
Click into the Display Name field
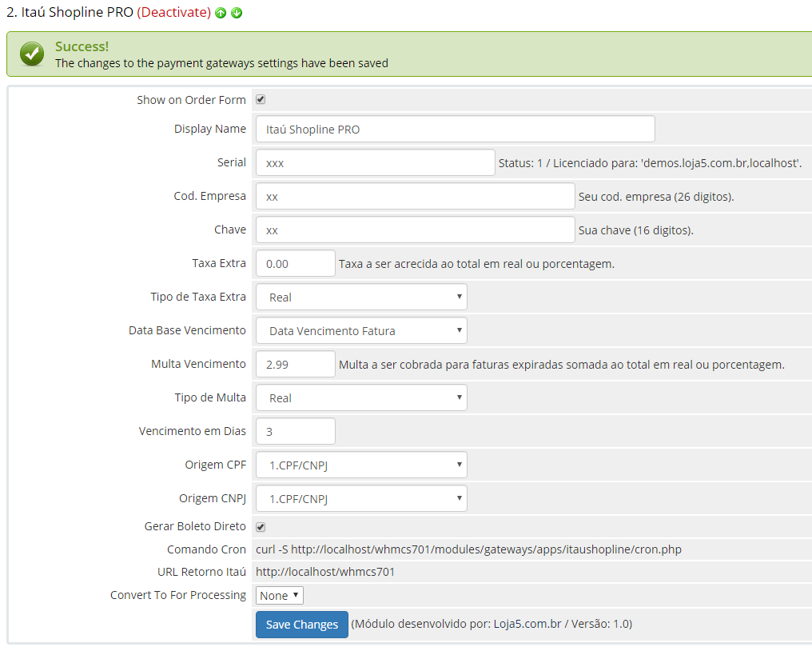(455, 129)
